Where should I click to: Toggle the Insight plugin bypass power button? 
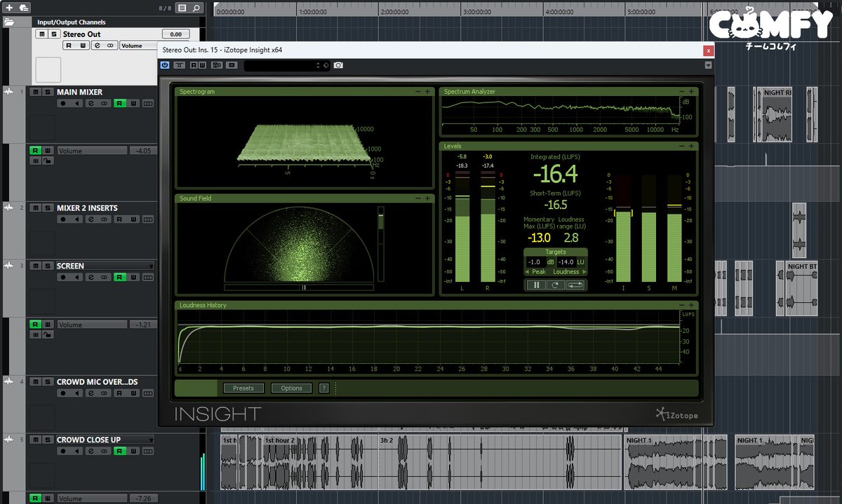[165, 65]
